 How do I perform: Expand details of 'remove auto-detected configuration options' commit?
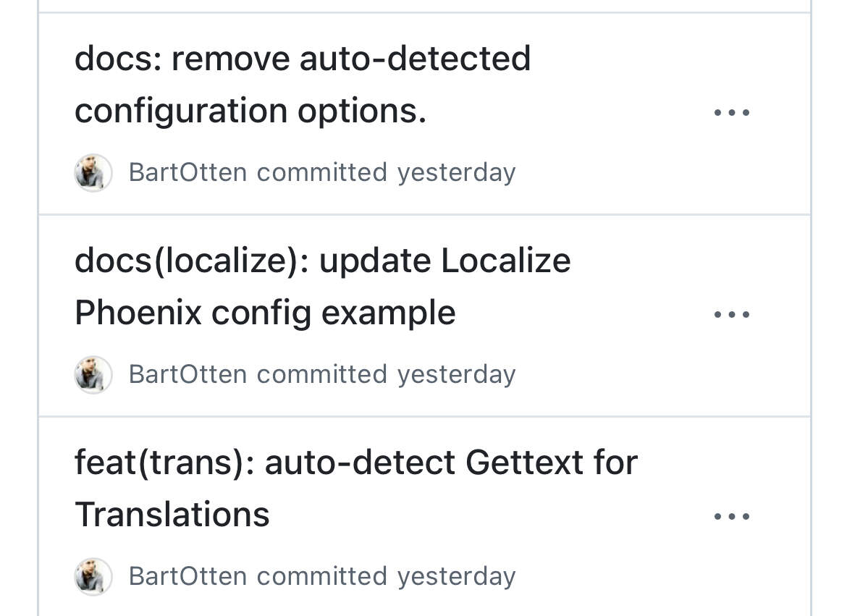click(731, 112)
